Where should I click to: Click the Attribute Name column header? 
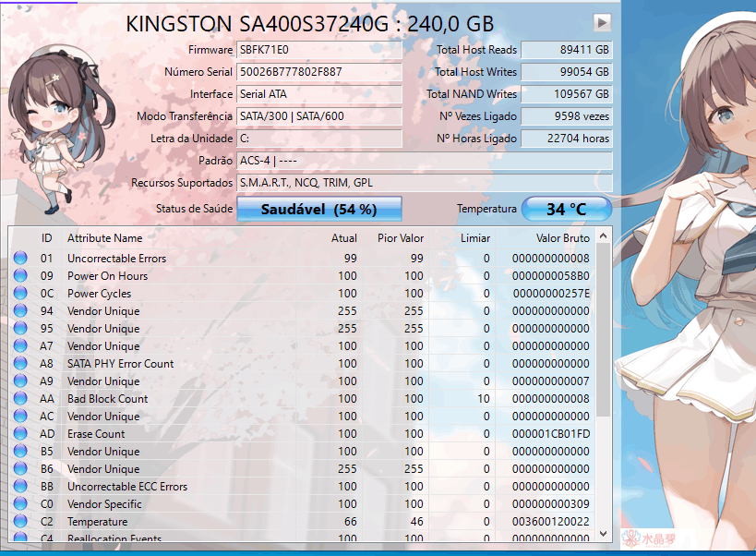(104, 238)
